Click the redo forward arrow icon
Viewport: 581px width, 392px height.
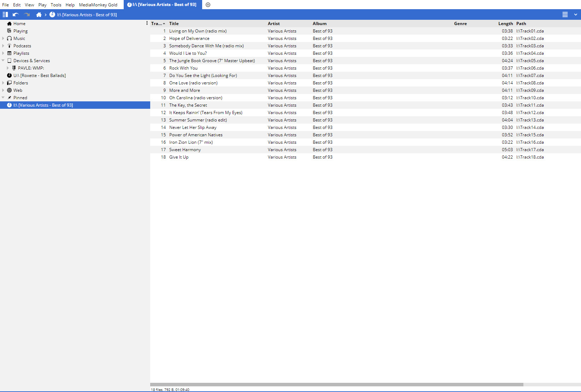tap(27, 14)
